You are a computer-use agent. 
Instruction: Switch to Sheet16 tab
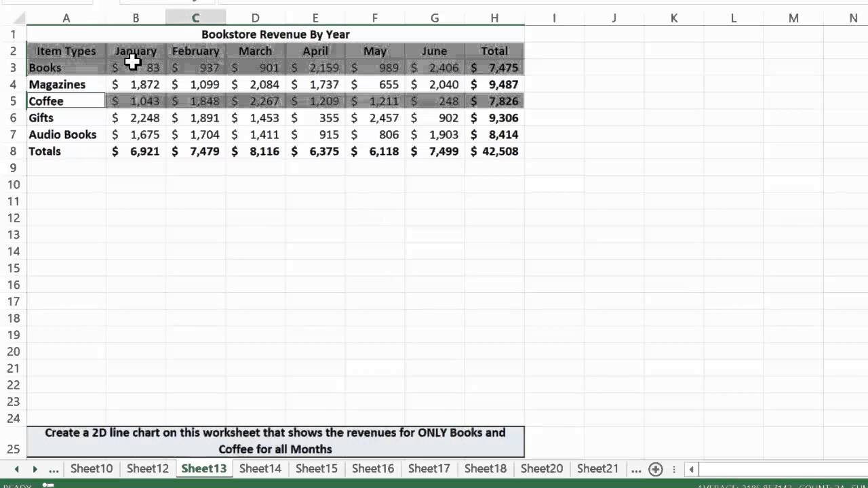[x=373, y=468]
